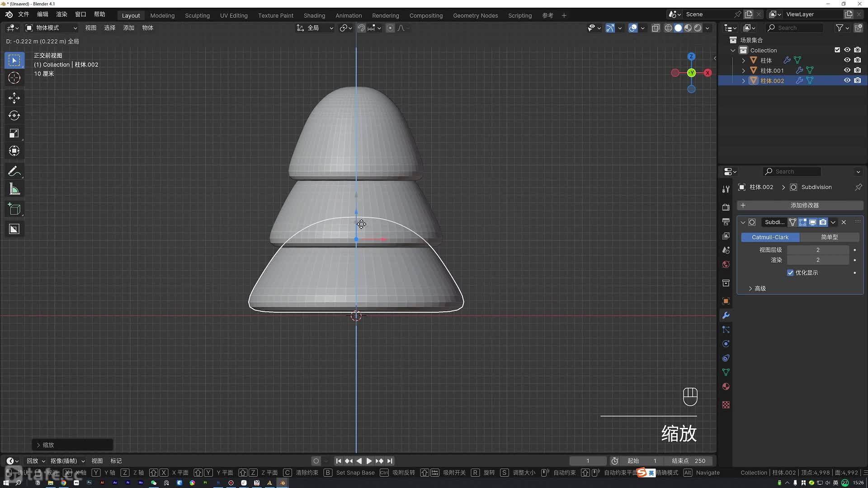Open the Object Data properties tab
Viewport: 868px width, 488px height.
point(726,372)
